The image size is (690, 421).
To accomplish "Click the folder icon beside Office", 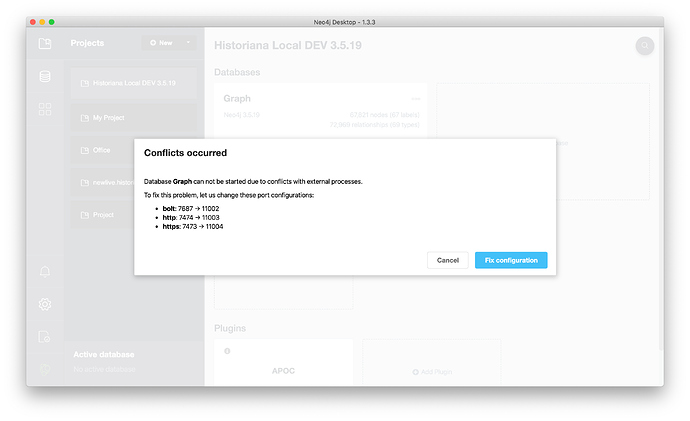I will (x=85, y=150).
